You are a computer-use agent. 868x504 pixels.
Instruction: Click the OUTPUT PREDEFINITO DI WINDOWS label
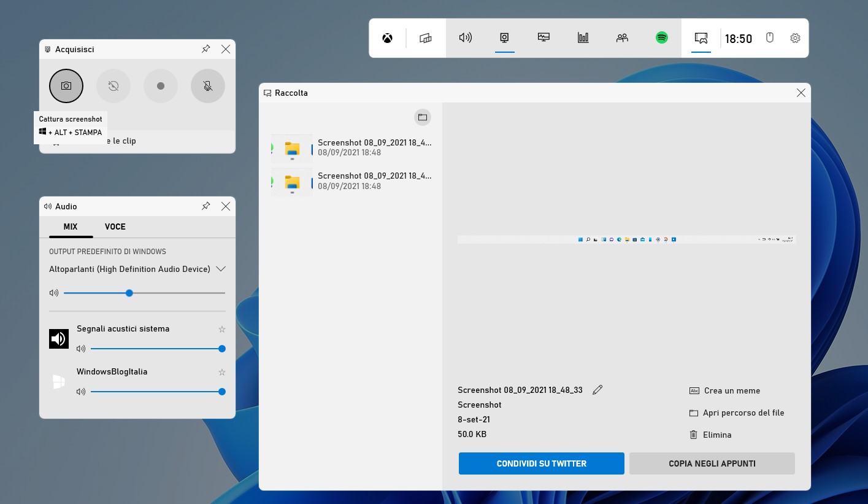coord(107,252)
